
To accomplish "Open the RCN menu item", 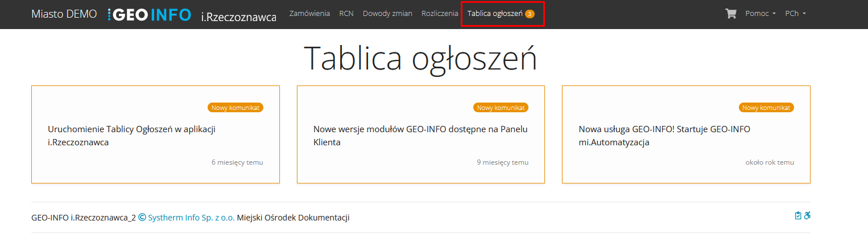I will tap(346, 14).
